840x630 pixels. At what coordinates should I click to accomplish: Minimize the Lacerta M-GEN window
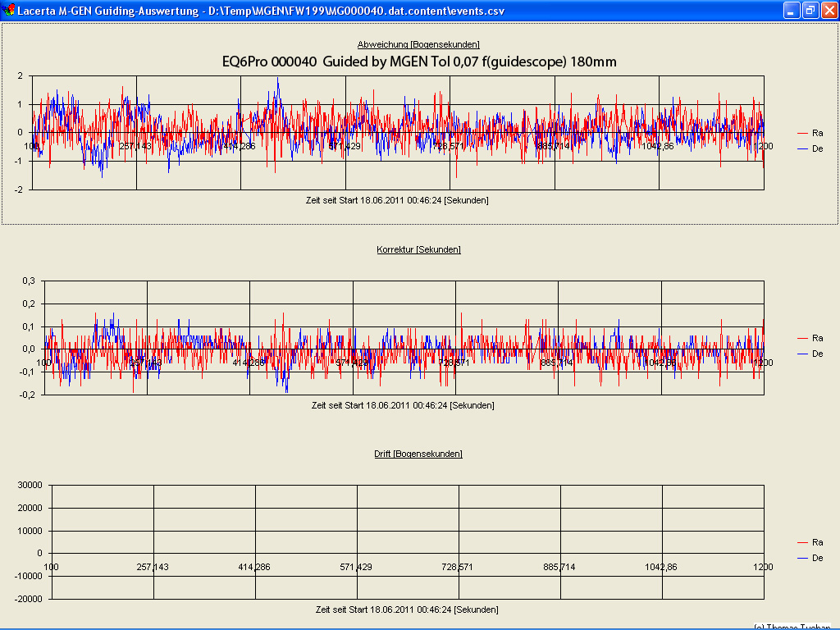click(x=792, y=11)
